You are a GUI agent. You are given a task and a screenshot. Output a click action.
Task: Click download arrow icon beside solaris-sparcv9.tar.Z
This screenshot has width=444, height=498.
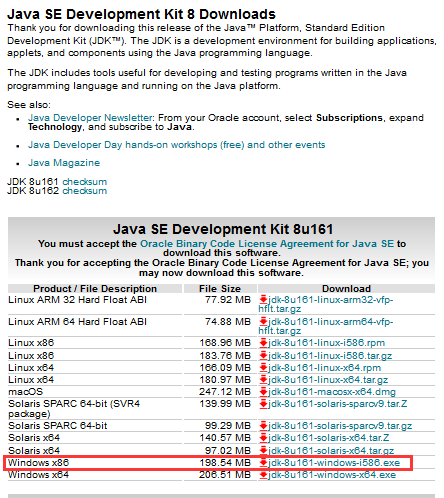263,403
